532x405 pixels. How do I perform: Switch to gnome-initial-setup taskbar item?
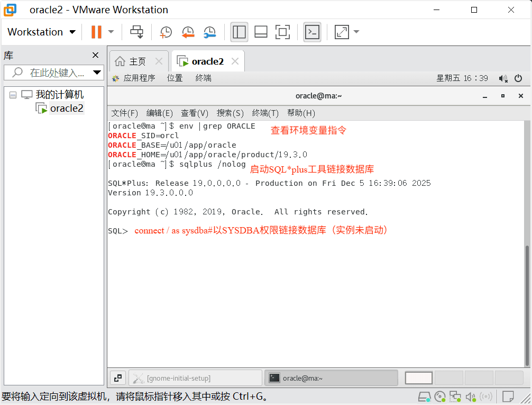[x=196, y=378]
